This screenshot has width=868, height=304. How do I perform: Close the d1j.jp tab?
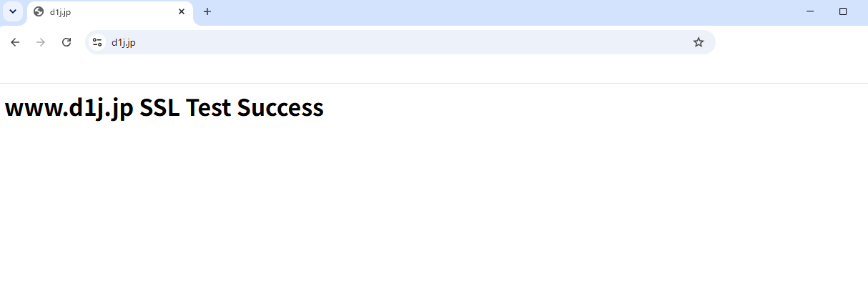click(x=182, y=11)
